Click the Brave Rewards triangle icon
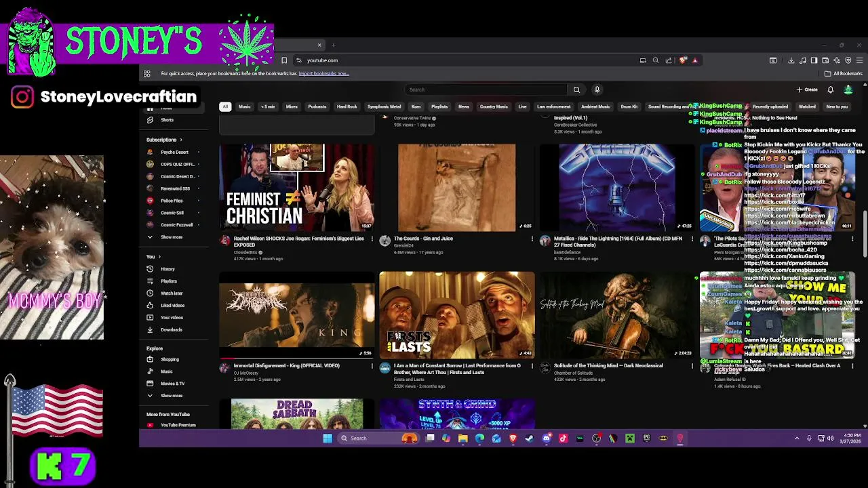This screenshot has width=868, height=488. [694, 60]
